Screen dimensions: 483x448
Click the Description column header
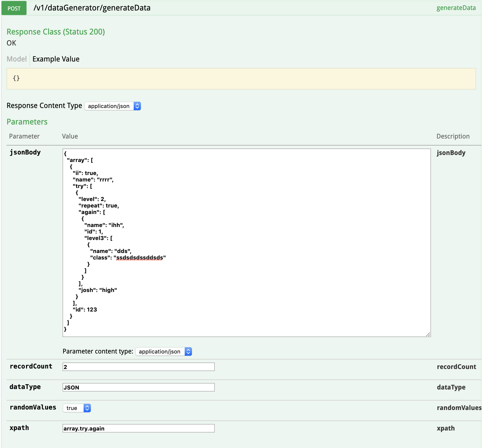click(x=453, y=136)
